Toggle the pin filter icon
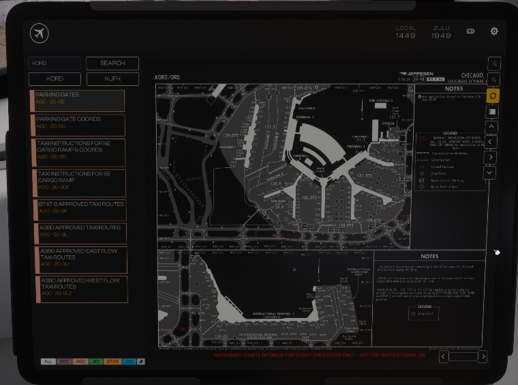Screen dimensions: 518x385 click(x=141, y=361)
